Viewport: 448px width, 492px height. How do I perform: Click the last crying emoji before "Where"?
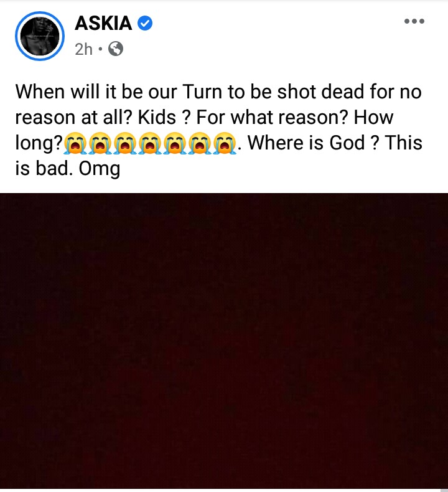pos(225,143)
